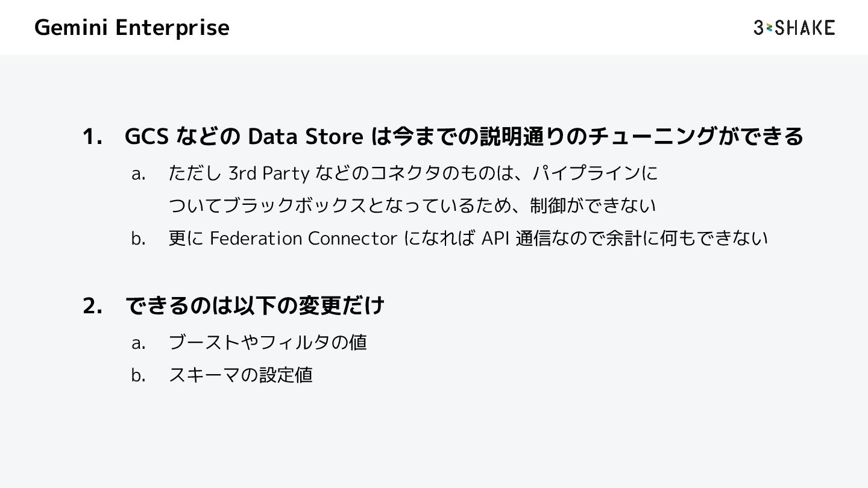
Task: Click the 3-SHAKE logo
Action: tap(794, 28)
